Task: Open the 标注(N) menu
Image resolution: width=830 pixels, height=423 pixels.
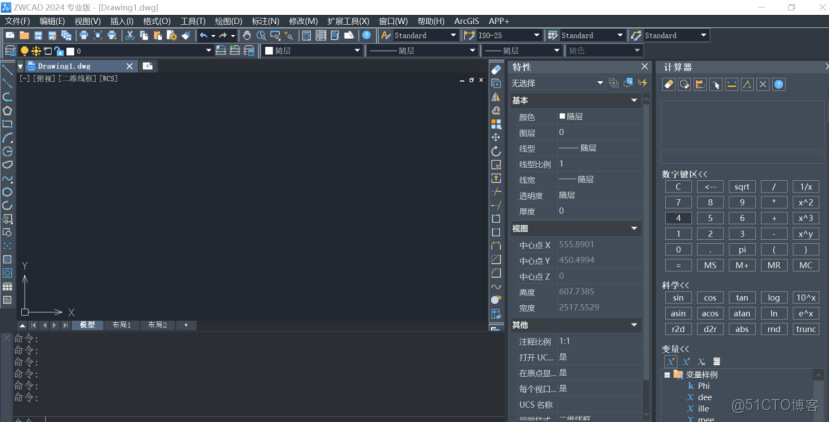Action: tap(266, 21)
